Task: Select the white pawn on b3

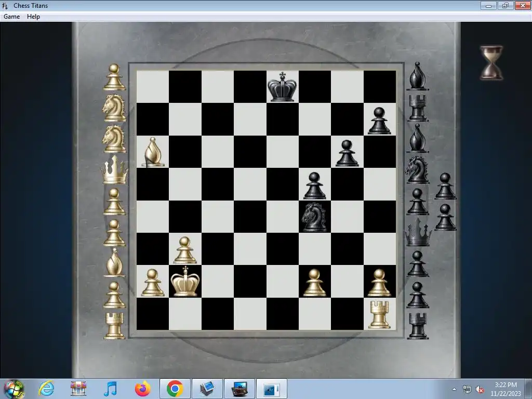Action: (185, 250)
